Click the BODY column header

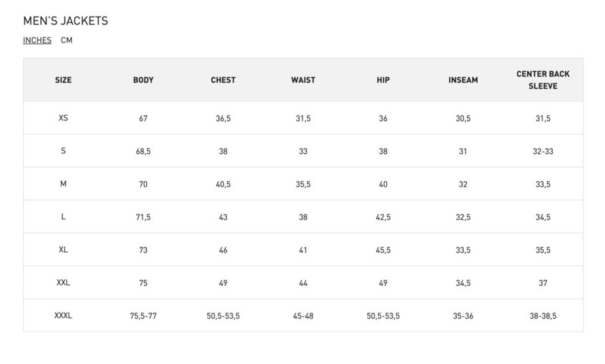(x=143, y=80)
